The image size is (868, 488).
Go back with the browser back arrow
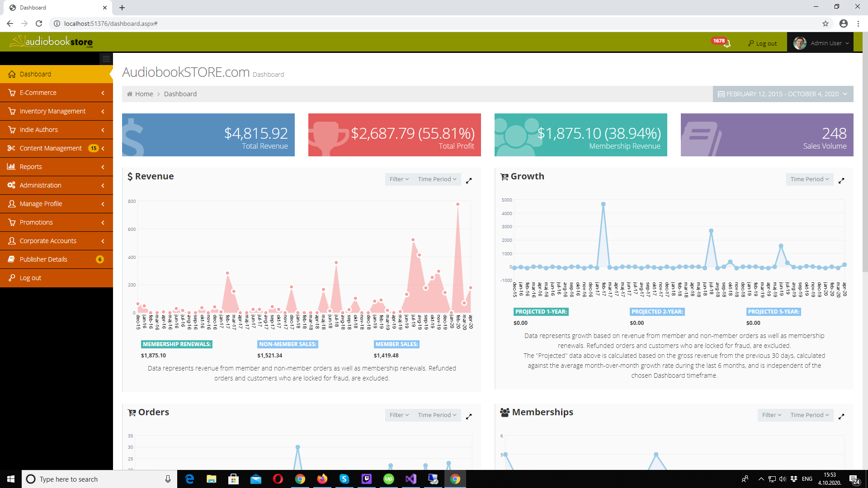[x=10, y=23]
